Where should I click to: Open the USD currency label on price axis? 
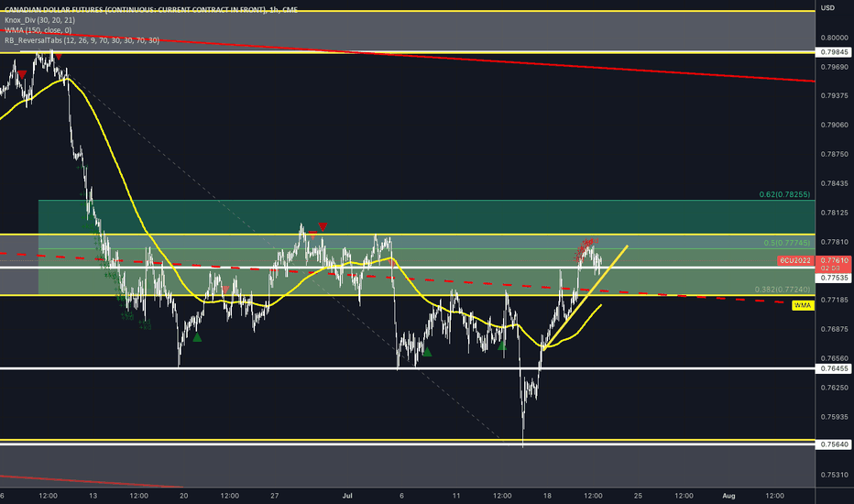(x=827, y=7)
